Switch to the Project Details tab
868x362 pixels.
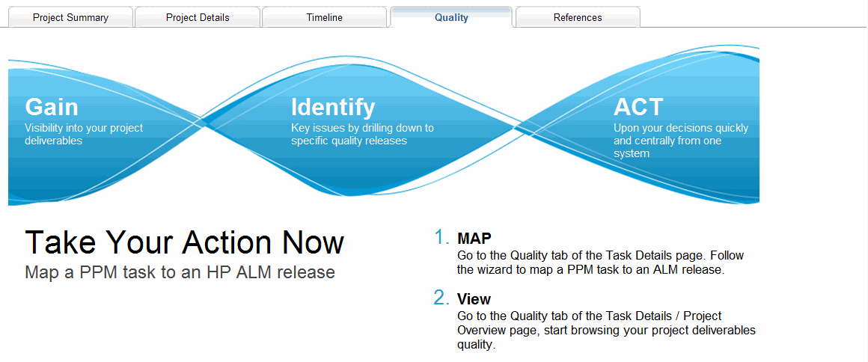coord(198,17)
